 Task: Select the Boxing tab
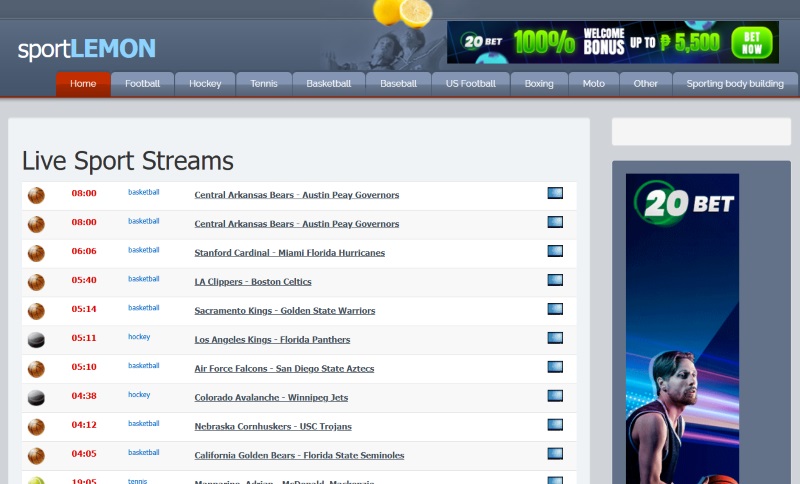tap(539, 84)
